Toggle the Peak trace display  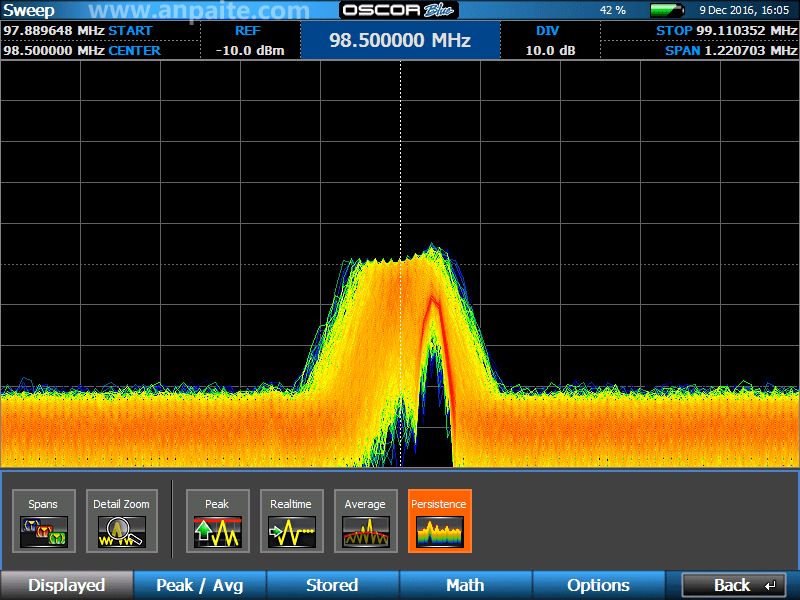(x=217, y=521)
